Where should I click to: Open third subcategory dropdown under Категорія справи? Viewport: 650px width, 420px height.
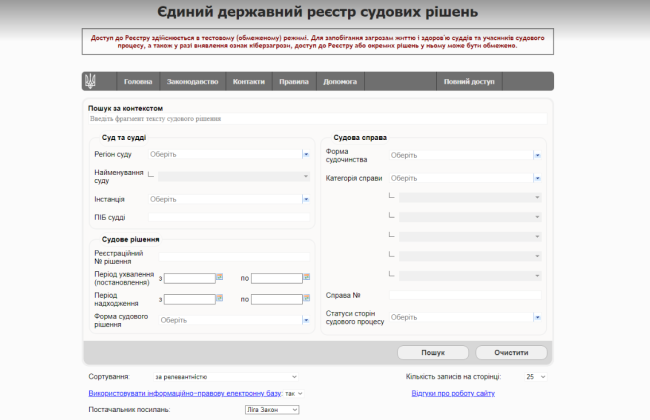point(470,236)
